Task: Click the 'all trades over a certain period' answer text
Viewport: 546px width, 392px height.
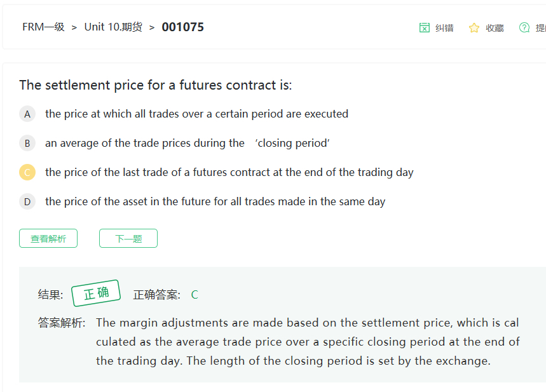Action: pyautogui.click(x=196, y=114)
